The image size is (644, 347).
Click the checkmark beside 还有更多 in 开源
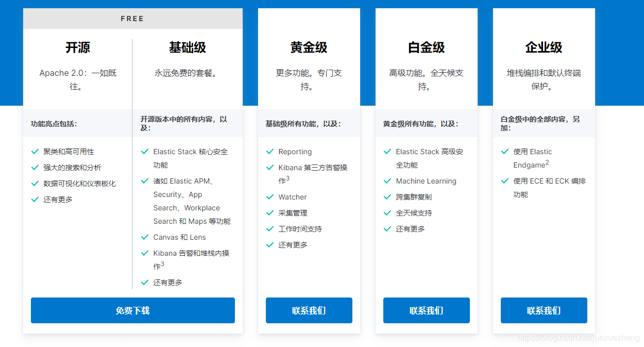click(x=35, y=200)
